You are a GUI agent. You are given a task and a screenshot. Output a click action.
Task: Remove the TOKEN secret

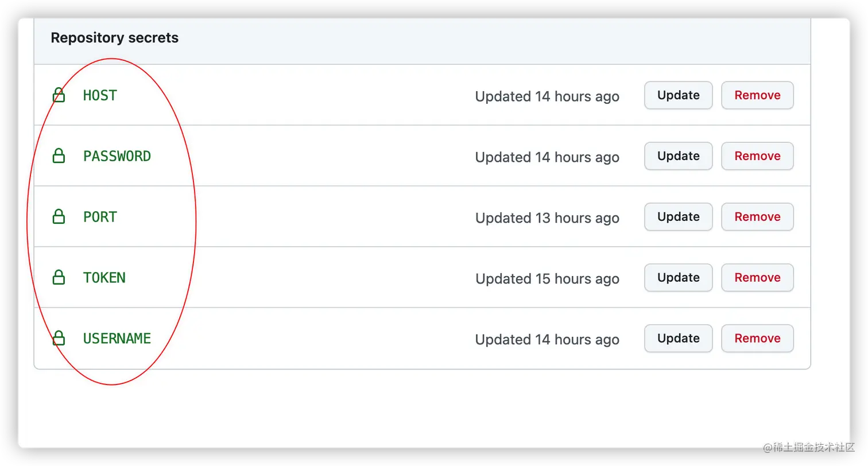757,278
